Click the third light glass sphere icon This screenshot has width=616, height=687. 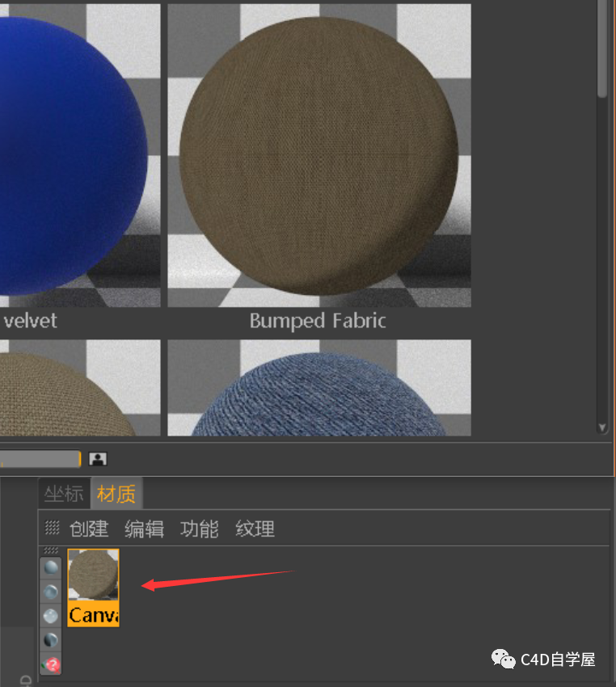coord(51,616)
